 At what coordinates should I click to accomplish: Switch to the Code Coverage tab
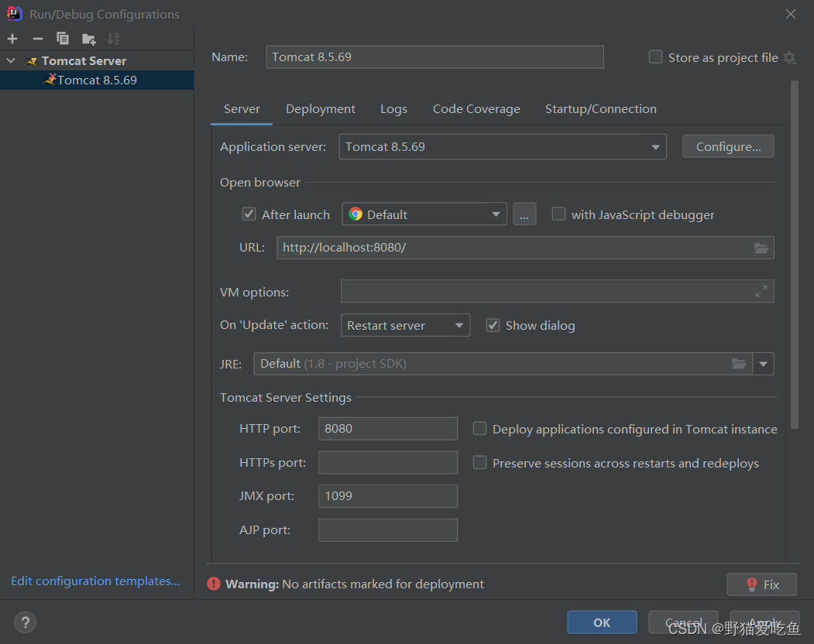(476, 109)
